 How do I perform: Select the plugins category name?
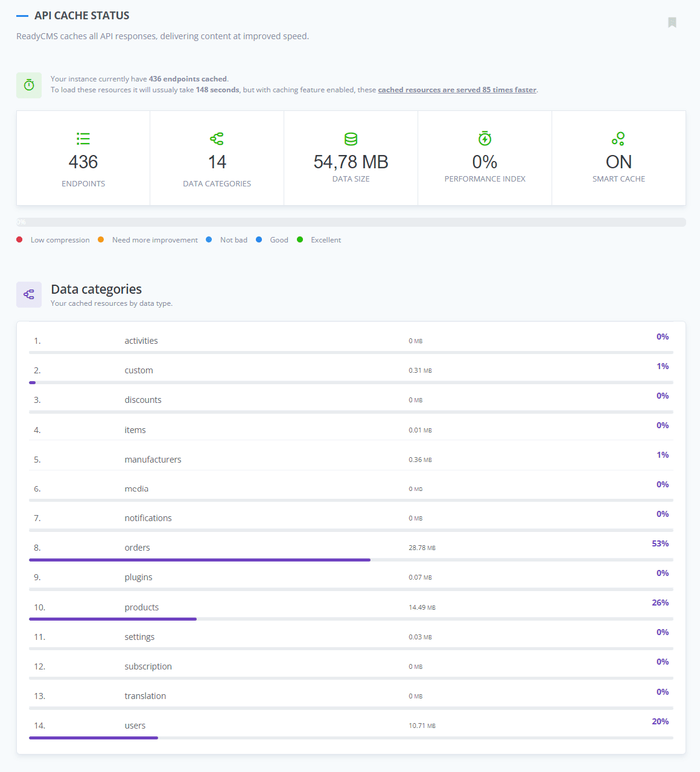(x=138, y=577)
